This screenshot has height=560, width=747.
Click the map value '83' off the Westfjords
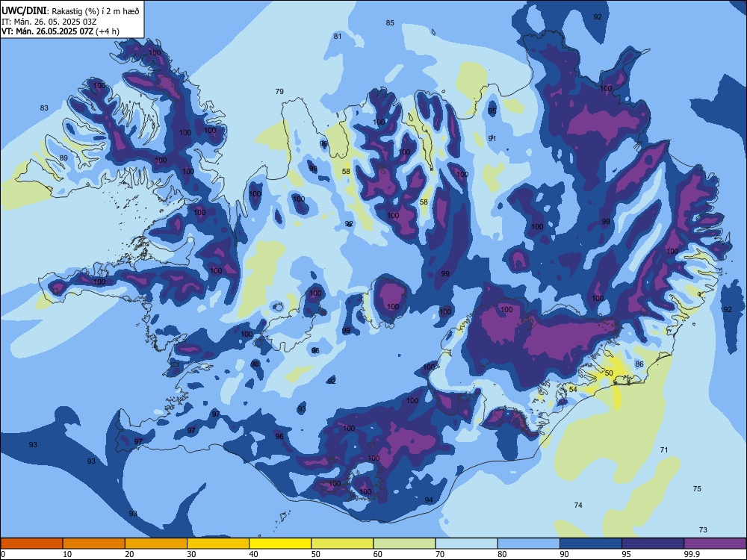[44, 108]
